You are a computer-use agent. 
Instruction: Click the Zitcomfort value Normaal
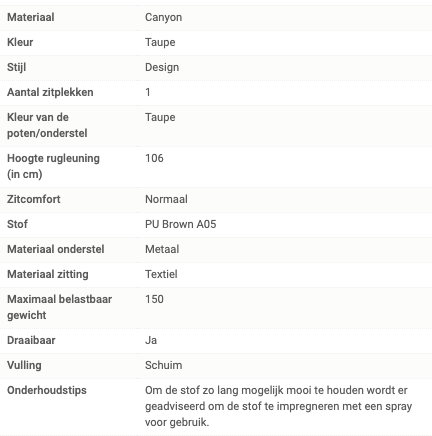166,199
